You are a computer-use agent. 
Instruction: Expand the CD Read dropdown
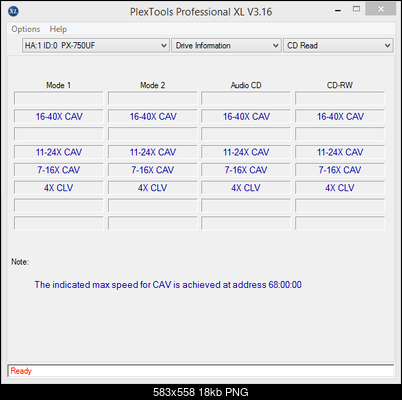pyautogui.click(x=338, y=46)
